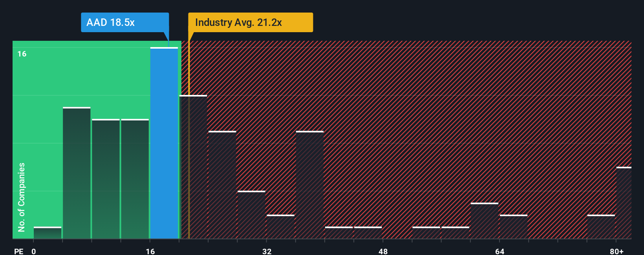
Task: Click the 64 label on the x-axis
Action: pyautogui.click(x=499, y=251)
